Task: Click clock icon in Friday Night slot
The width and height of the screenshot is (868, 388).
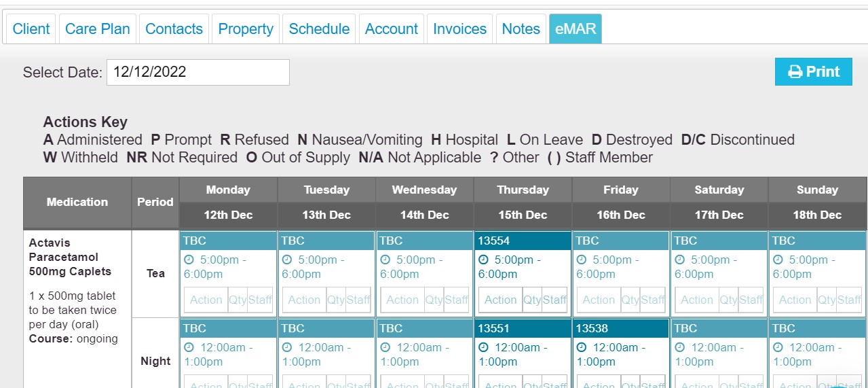Action: coord(581,347)
